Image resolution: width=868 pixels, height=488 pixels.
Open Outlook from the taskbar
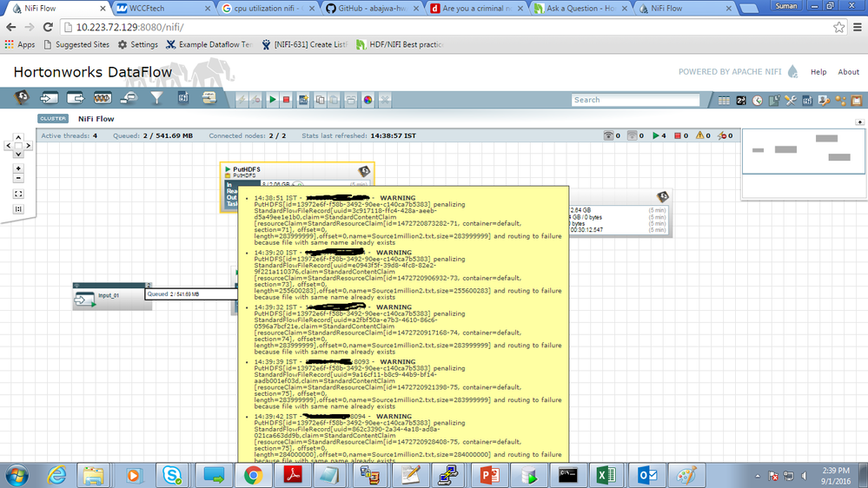(647, 475)
